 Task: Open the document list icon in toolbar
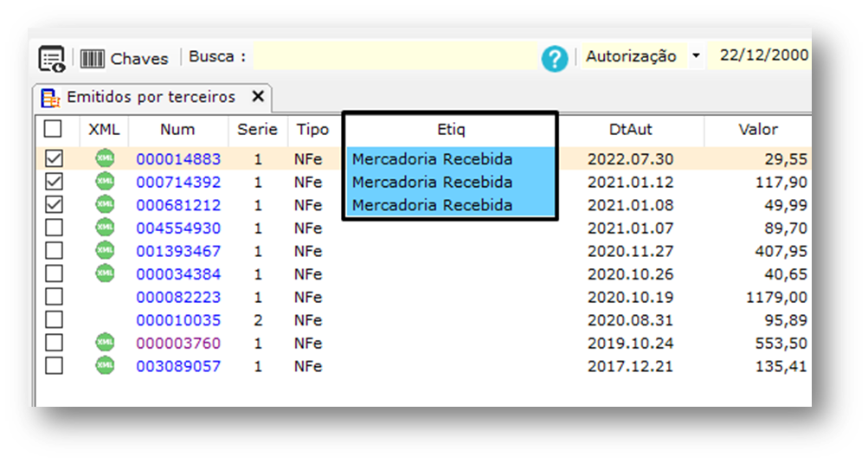tap(52, 59)
